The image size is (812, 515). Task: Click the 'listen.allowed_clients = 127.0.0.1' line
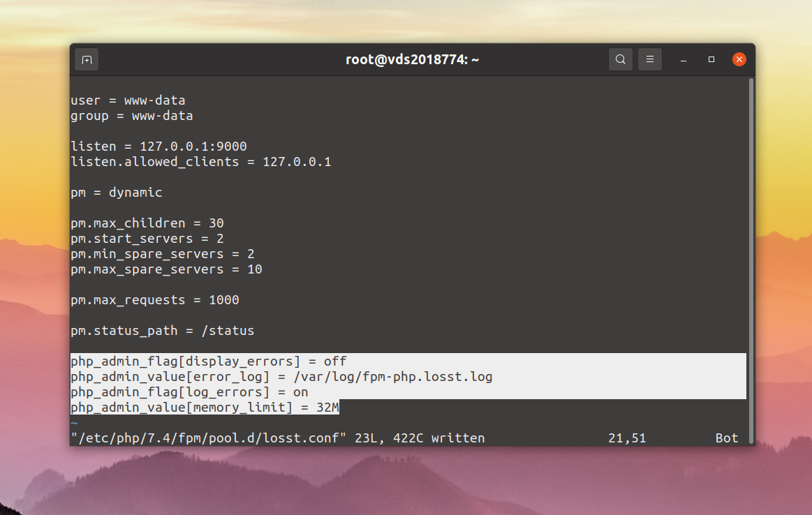pyautogui.click(x=201, y=162)
